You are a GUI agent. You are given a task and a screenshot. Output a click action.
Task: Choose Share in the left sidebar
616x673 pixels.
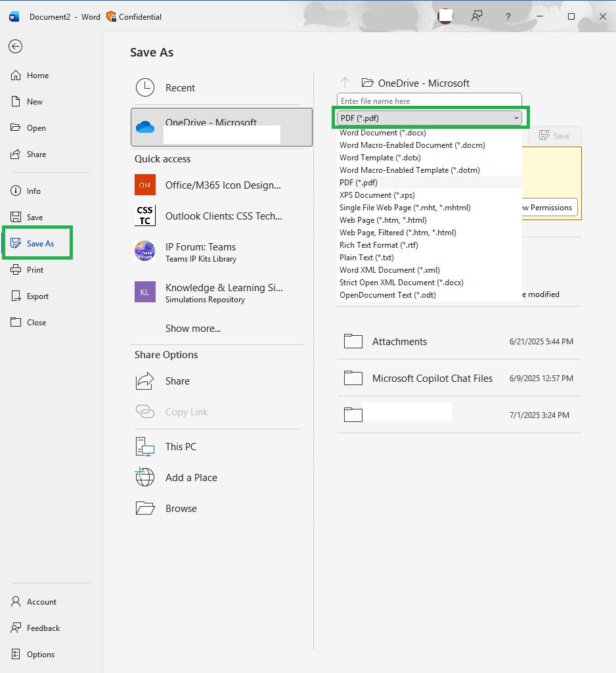click(28, 154)
